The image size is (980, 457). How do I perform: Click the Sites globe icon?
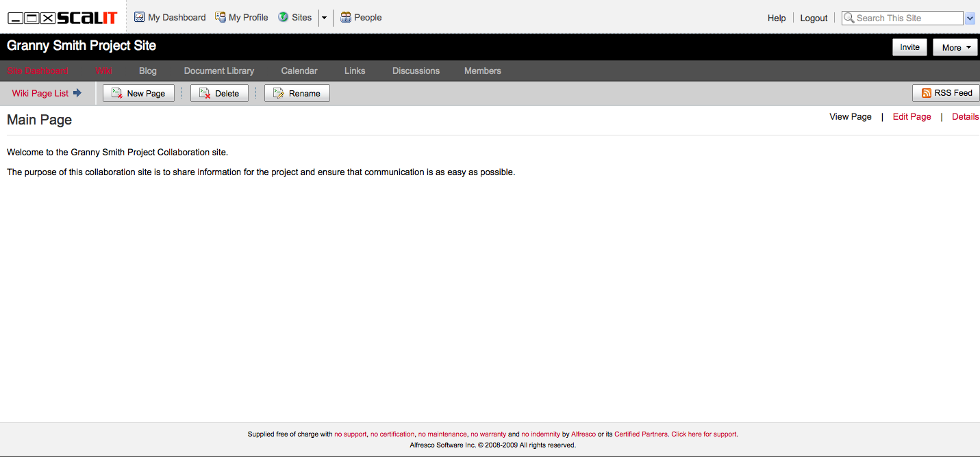[x=283, y=17]
